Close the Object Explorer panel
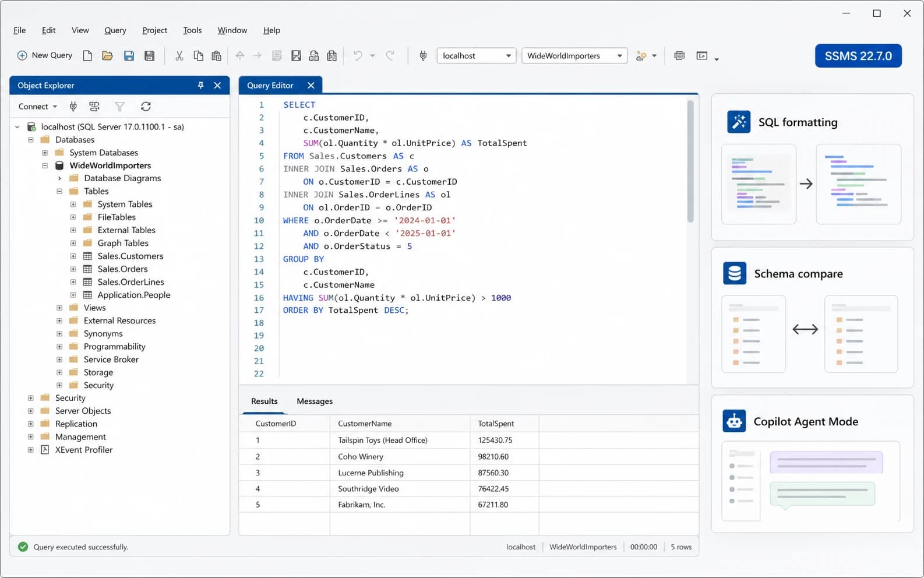 (x=217, y=85)
